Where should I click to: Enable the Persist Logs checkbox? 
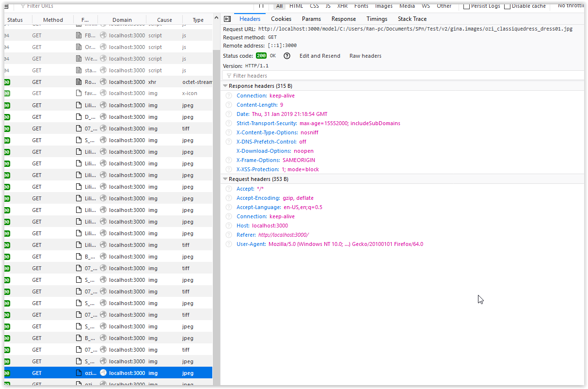coord(466,6)
